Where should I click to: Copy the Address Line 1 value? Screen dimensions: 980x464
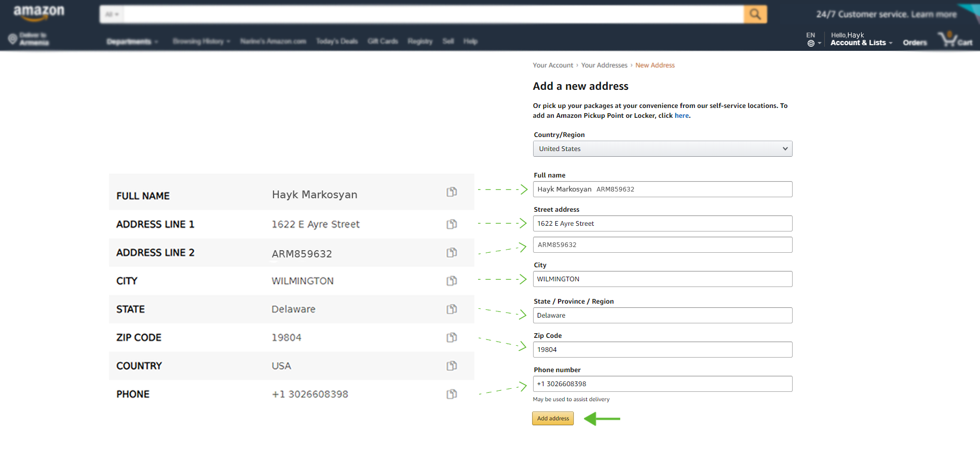pos(452,224)
